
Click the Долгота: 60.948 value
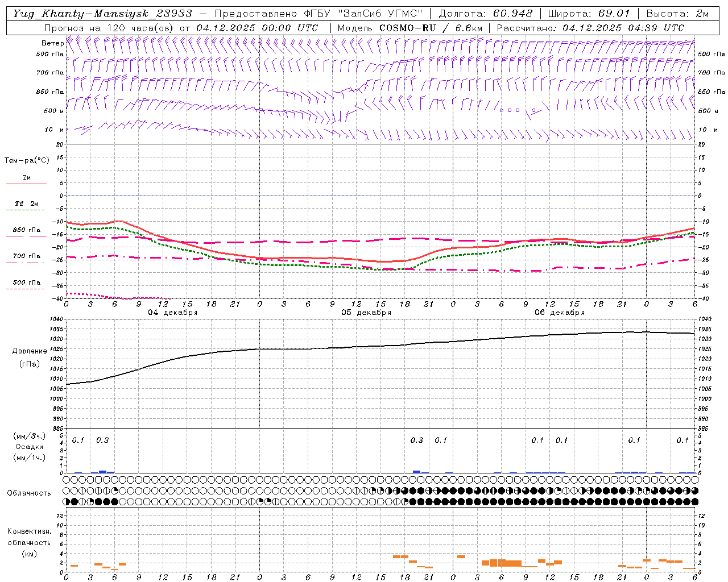point(486,14)
